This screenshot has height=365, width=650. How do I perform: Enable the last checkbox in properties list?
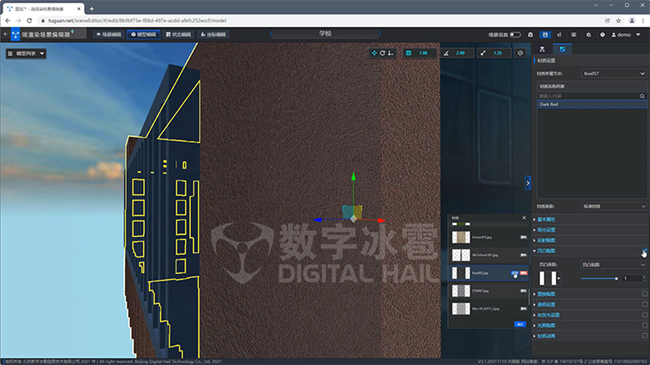(645, 336)
